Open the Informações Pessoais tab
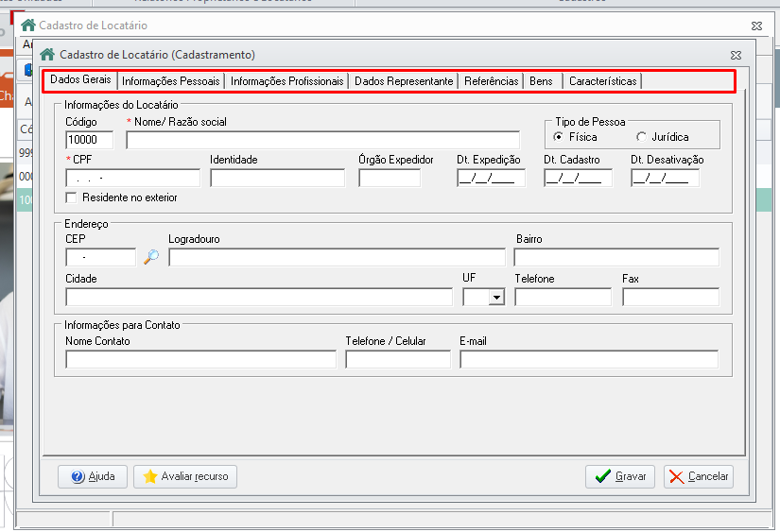Screen dimensions: 780x532 170,81
